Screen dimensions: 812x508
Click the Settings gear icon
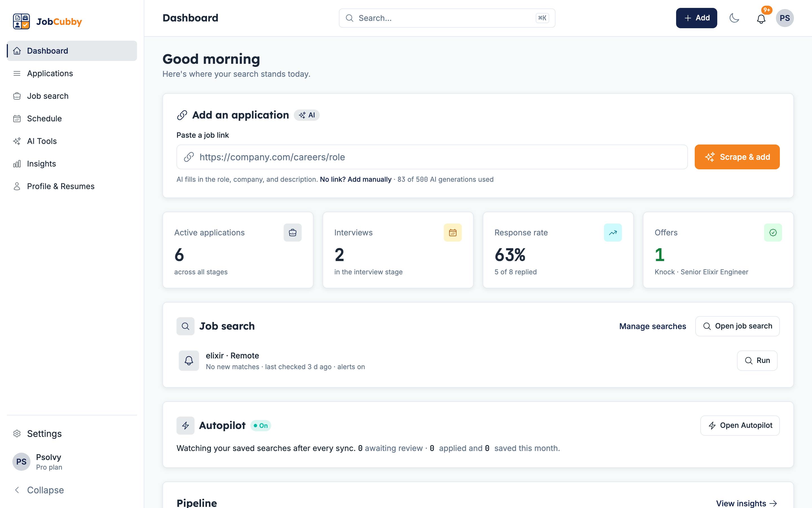pos(17,433)
